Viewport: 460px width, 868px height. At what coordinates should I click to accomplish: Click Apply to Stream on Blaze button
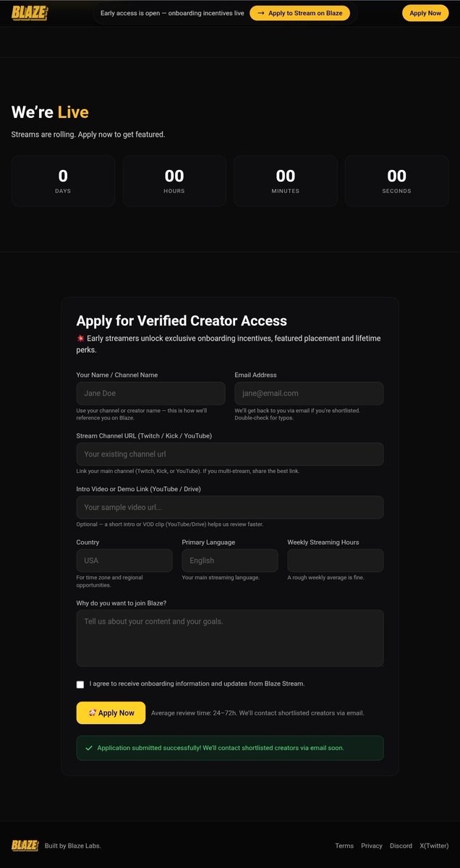pos(300,13)
